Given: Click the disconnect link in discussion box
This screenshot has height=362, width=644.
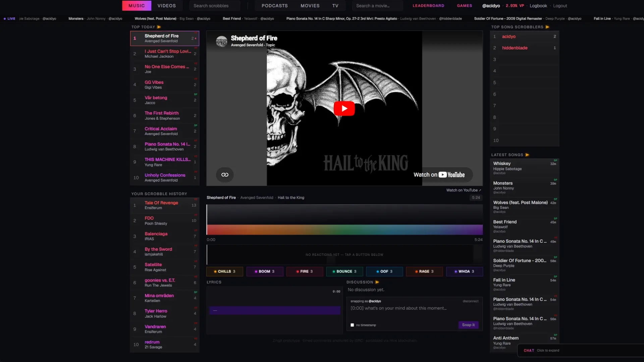Looking at the screenshot, I should click(471, 301).
